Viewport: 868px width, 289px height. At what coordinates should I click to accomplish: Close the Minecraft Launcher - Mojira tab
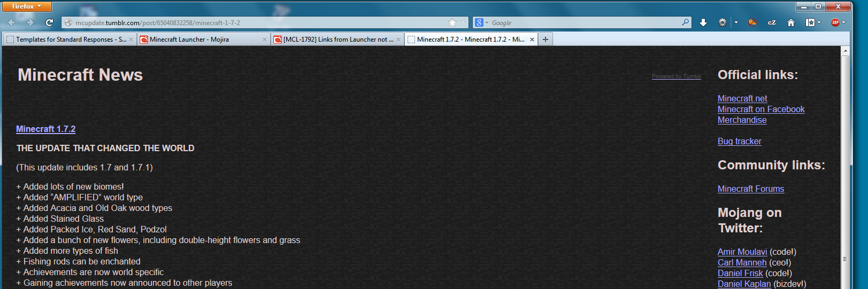pyautogui.click(x=265, y=40)
